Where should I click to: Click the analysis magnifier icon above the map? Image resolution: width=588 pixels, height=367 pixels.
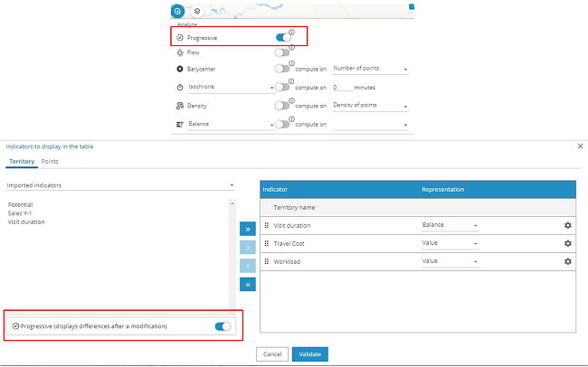177,11
